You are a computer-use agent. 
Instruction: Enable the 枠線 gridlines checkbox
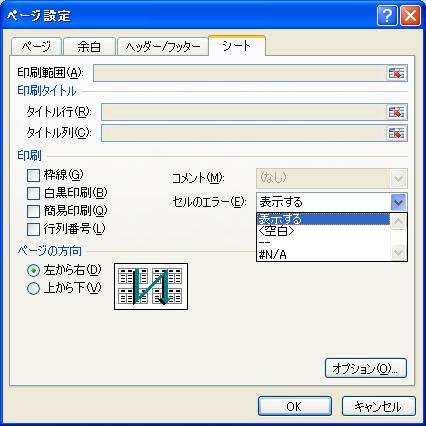(33, 175)
